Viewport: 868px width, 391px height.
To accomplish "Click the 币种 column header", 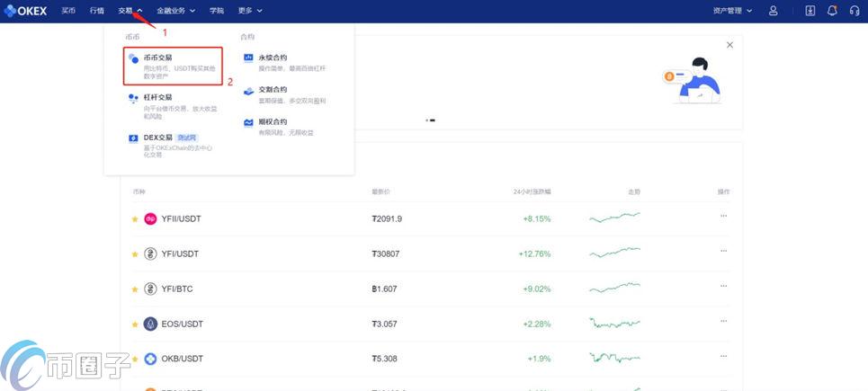I will [x=139, y=192].
